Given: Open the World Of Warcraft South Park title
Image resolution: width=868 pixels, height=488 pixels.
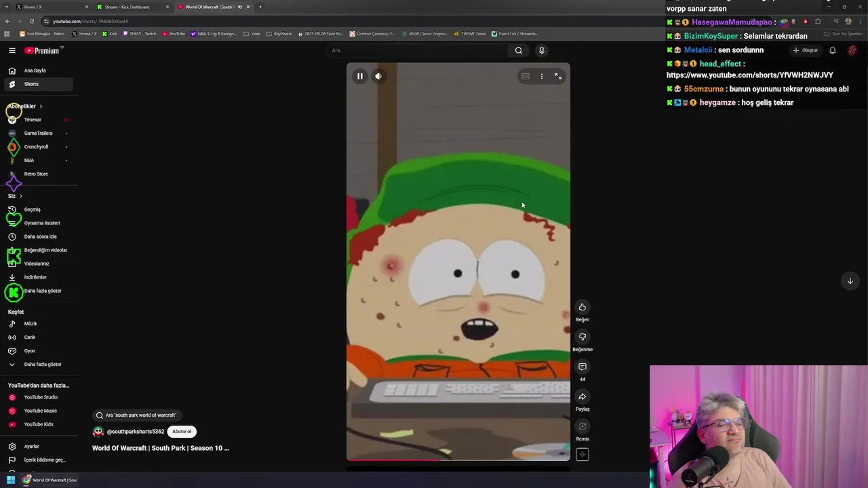Looking at the screenshot, I should (161, 448).
